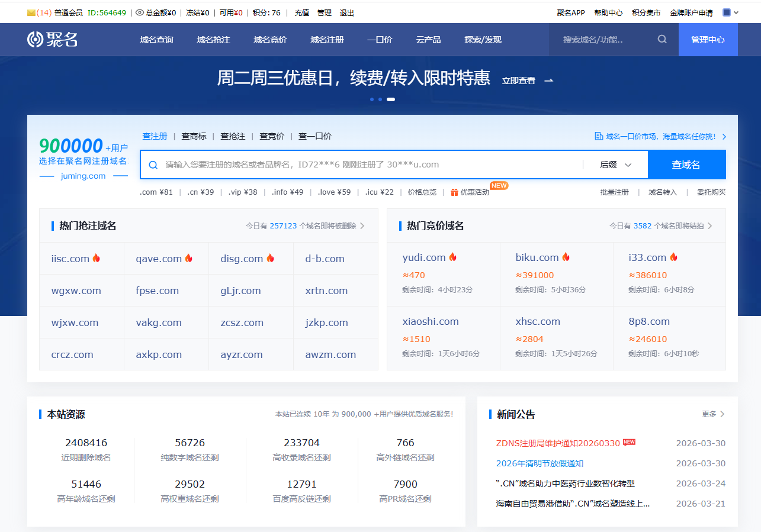Click the flame icon next to iisc.com

(x=96, y=258)
